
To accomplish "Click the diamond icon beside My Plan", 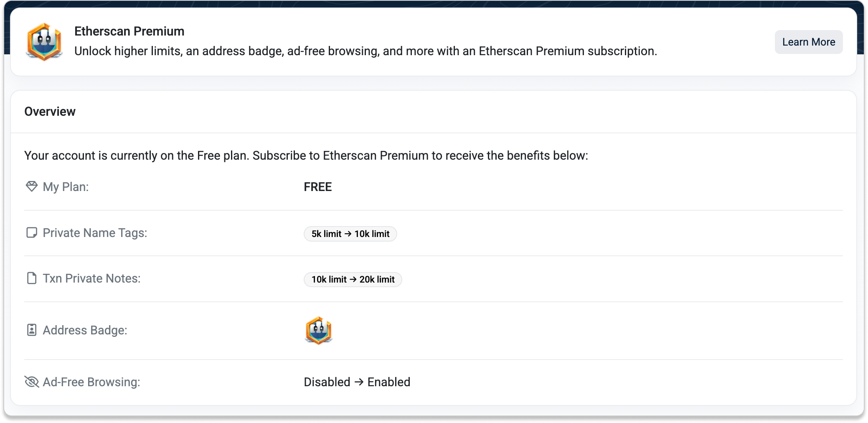I will pos(32,186).
